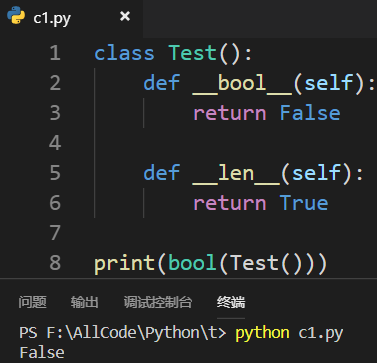Click the 'print' call on line 8

coord(125,264)
